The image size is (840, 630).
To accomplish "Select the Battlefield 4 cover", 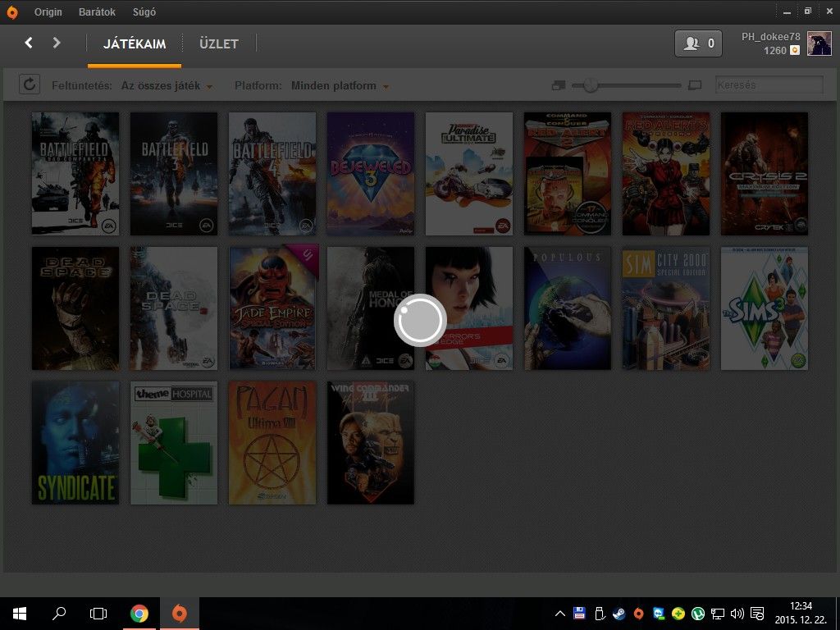I will pyautogui.click(x=272, y=174).
